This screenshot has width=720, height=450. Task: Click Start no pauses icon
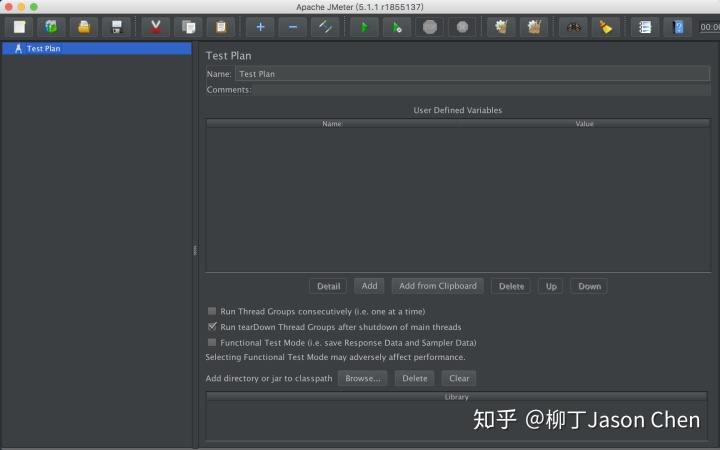[x=397, y=27]
